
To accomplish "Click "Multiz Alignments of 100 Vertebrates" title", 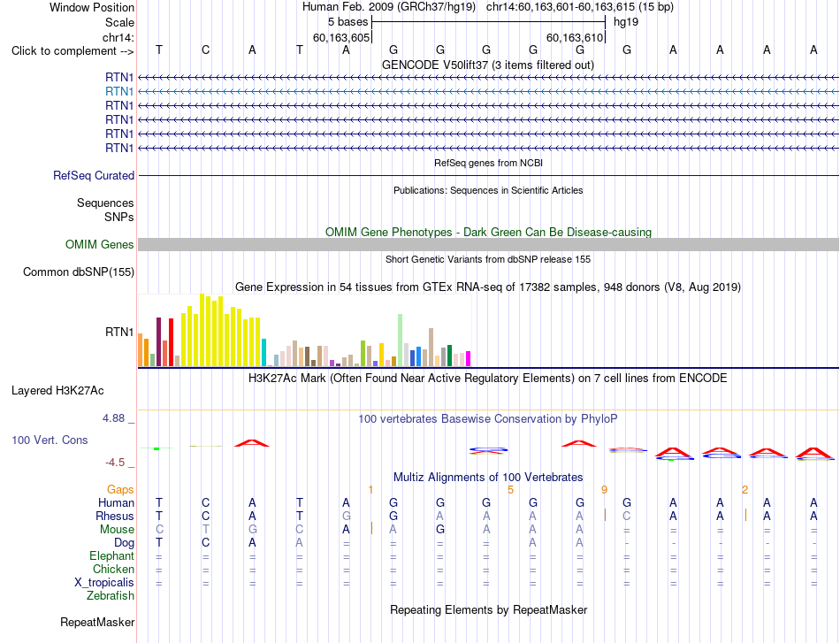I will 488,477.
